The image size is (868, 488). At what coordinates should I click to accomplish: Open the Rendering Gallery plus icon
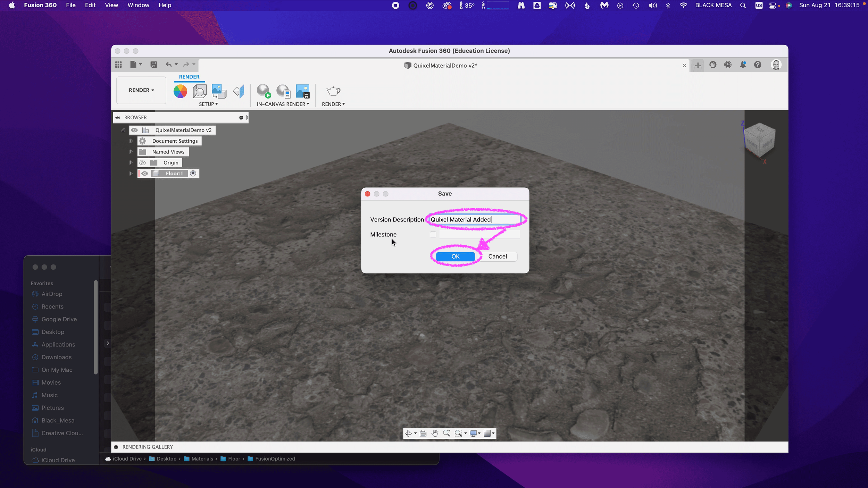pos(116,447)
